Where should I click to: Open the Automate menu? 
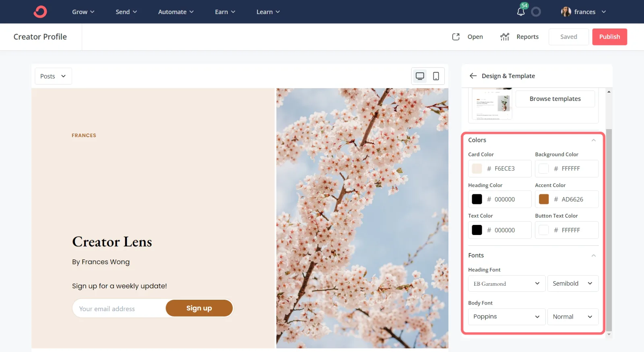175,12
